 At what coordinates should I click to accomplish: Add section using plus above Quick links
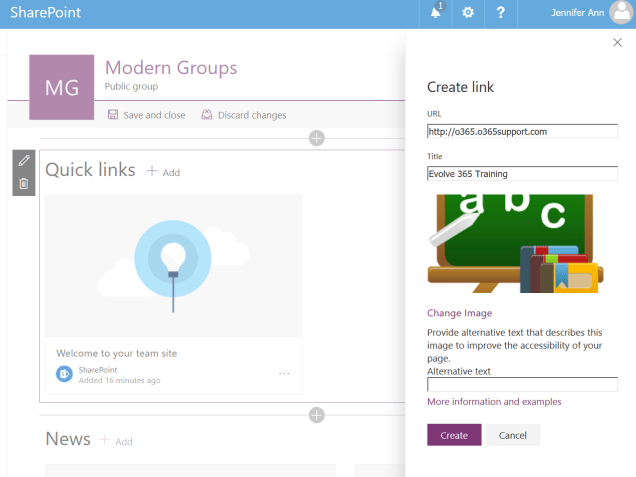pos(317,138)
